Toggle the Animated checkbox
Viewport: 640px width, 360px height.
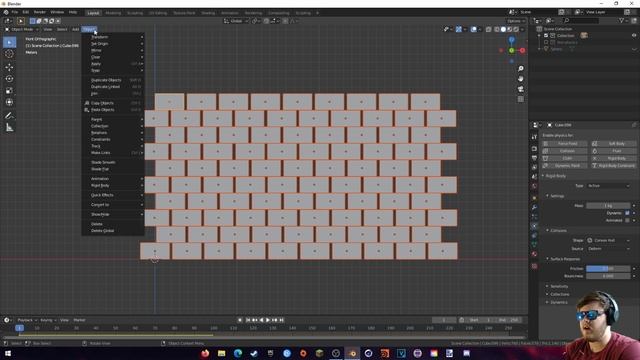click(627, 220)
